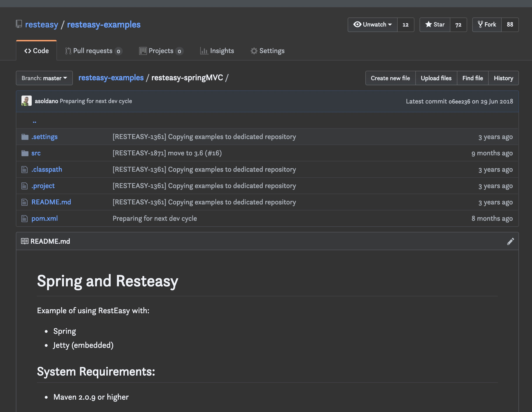This screenshot has height=412, width=532.
Task: Fork the repository
Action: (487, 25)
